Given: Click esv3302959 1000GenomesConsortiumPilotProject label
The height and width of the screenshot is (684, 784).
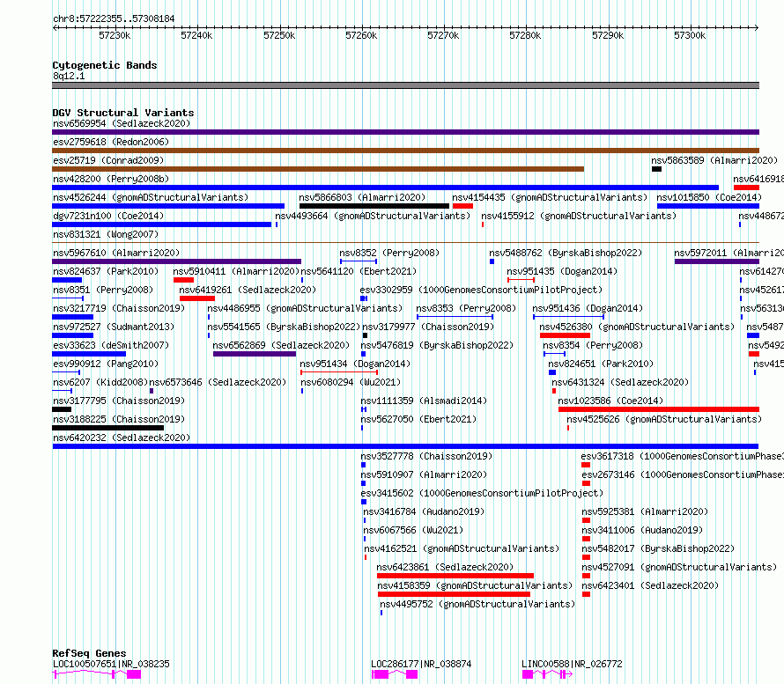Looking at the screenshot, I should (x=481, y=290).
